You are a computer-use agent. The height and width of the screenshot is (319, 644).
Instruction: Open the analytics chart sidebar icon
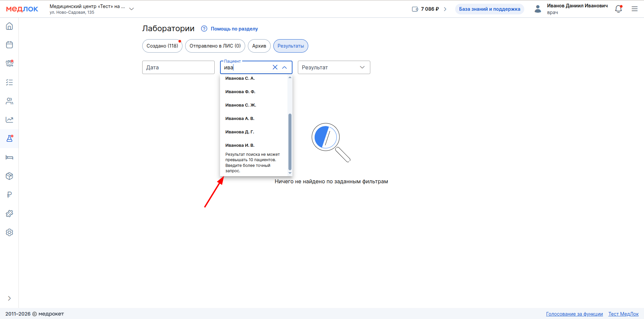pyautogui.click(x=9, y=120)
